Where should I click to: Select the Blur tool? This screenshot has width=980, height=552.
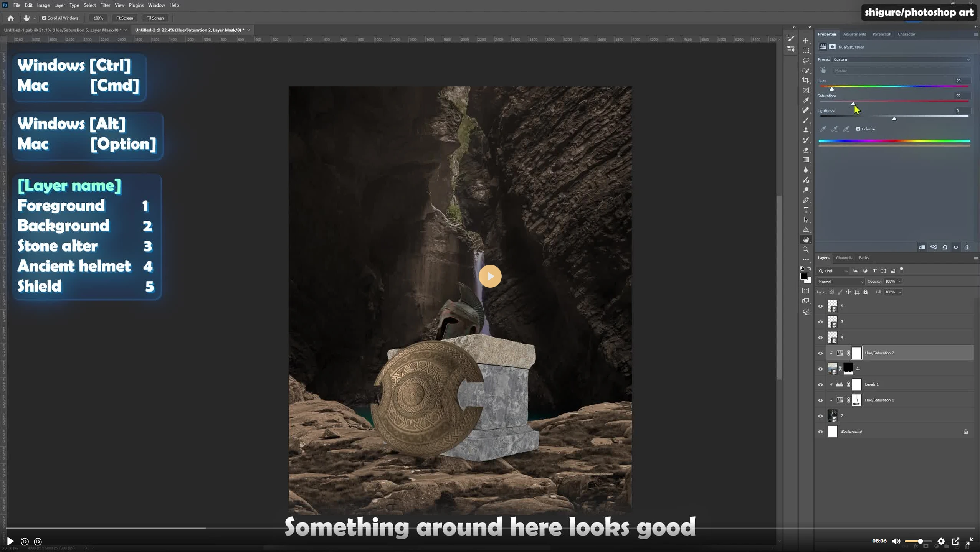tap(806, 170)
